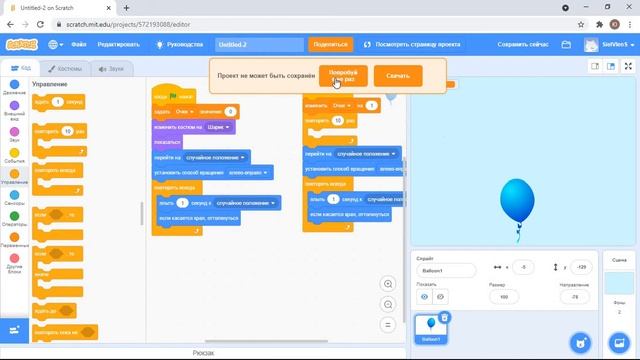Open random position dropdown in right go-to block

[366, 154]
